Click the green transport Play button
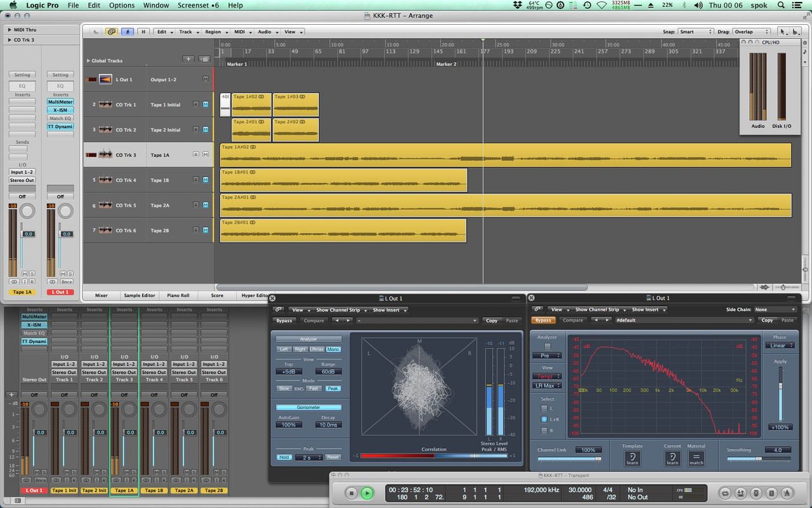Image resolution: width=812 pixels, height=508 pixels. (x=367, y=493)
